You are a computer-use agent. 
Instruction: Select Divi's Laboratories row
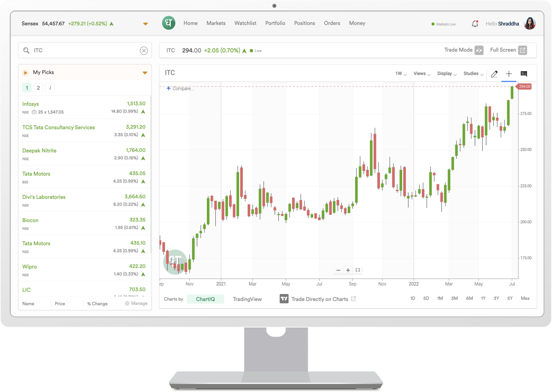84,200
